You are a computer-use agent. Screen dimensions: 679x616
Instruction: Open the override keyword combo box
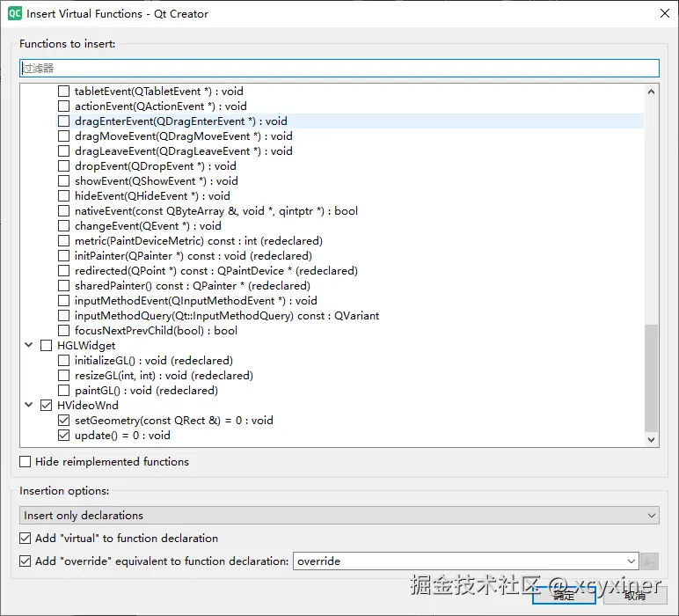point(465,561)
